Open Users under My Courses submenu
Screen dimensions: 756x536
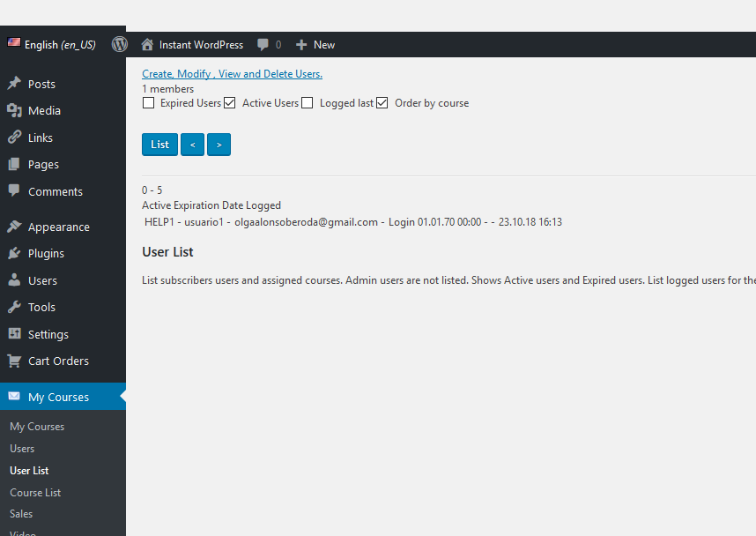[x=22, y=448]
